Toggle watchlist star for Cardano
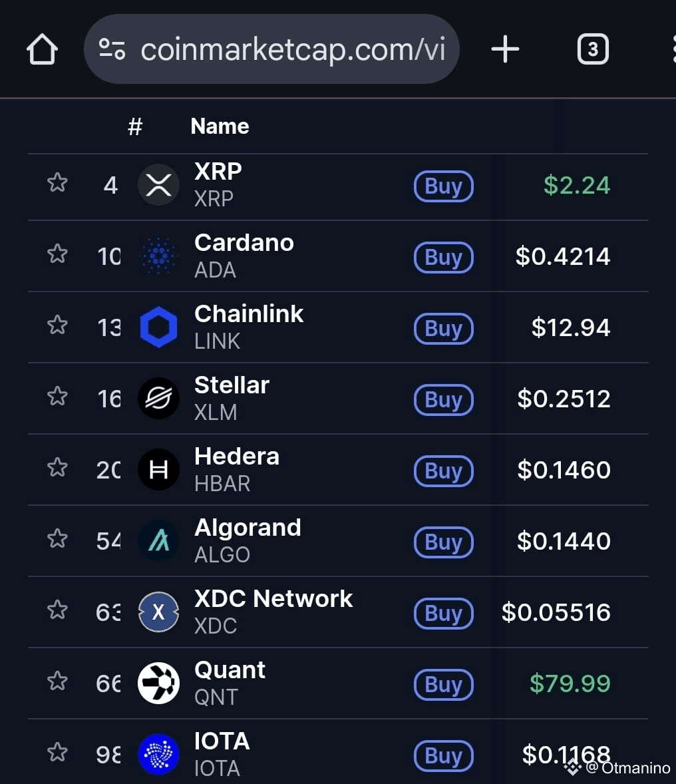 coord(57,254)
